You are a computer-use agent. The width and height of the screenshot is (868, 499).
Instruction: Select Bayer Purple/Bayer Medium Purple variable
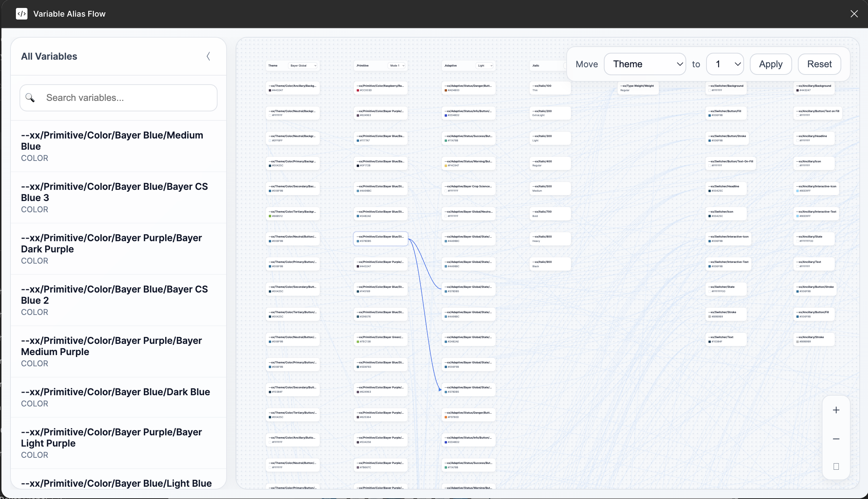pyautogui.click(x=119, y=351)
